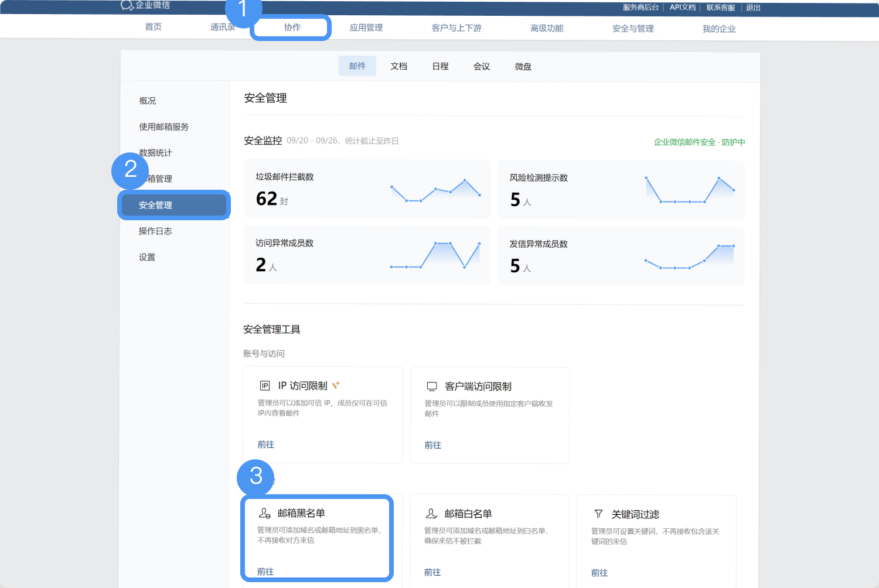This screenshot has width=879, height=588.
Task: Open 我的企业 in the top navigation
Action: (719, 29)
